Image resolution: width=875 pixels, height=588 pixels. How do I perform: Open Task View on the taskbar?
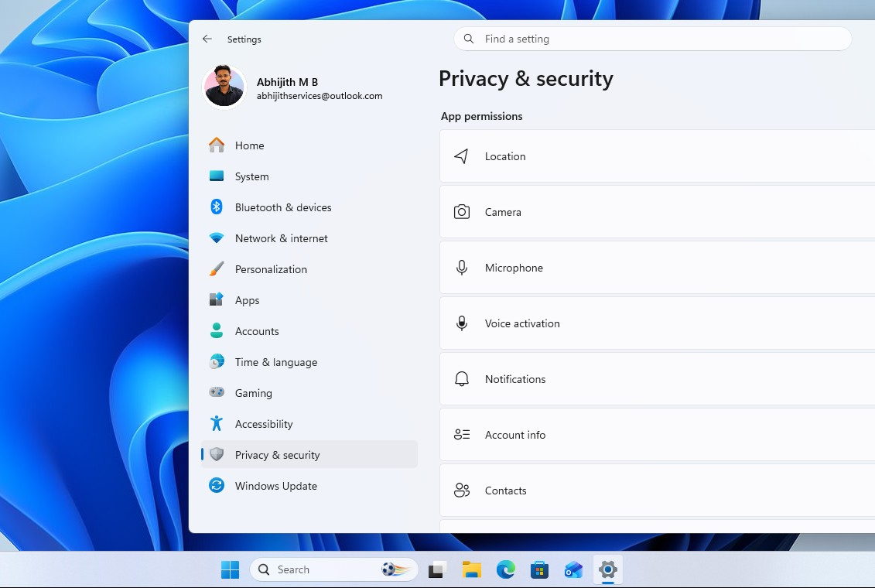(x=437, y=569)
